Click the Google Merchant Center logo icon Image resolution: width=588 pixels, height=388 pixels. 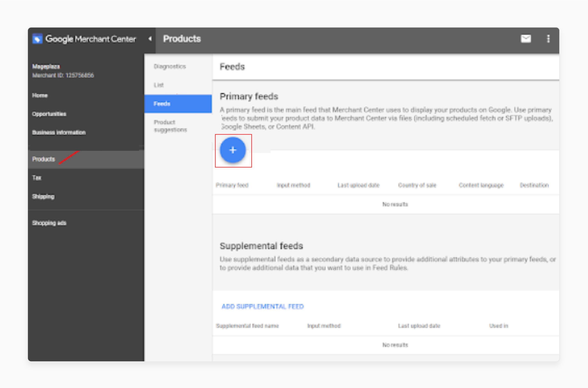37,39
